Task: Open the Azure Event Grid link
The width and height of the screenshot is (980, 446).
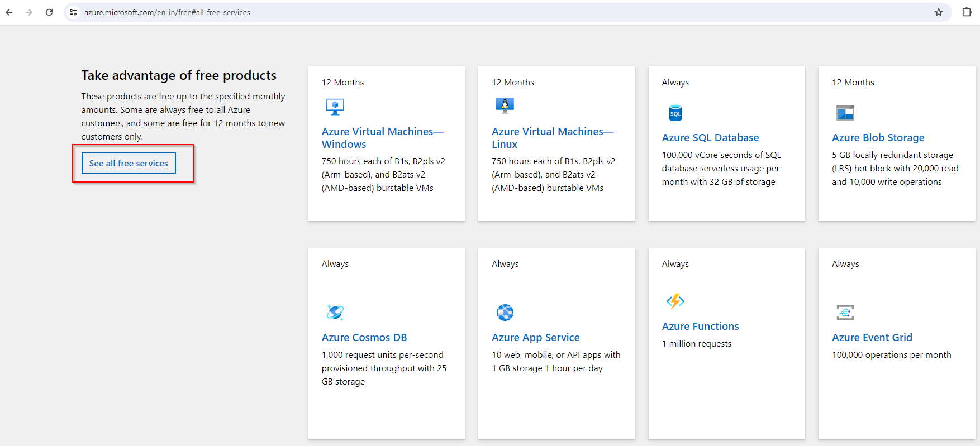Action: [872, 337]
